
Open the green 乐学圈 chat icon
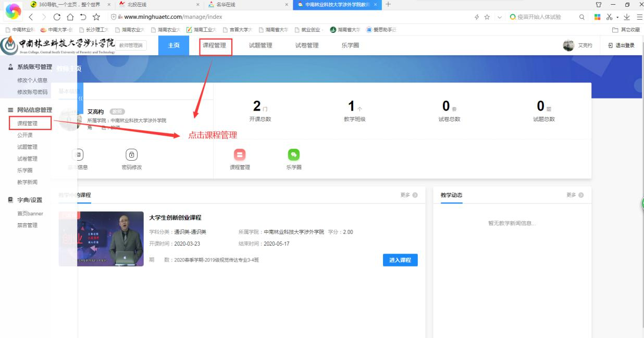[x=294, y=154]
